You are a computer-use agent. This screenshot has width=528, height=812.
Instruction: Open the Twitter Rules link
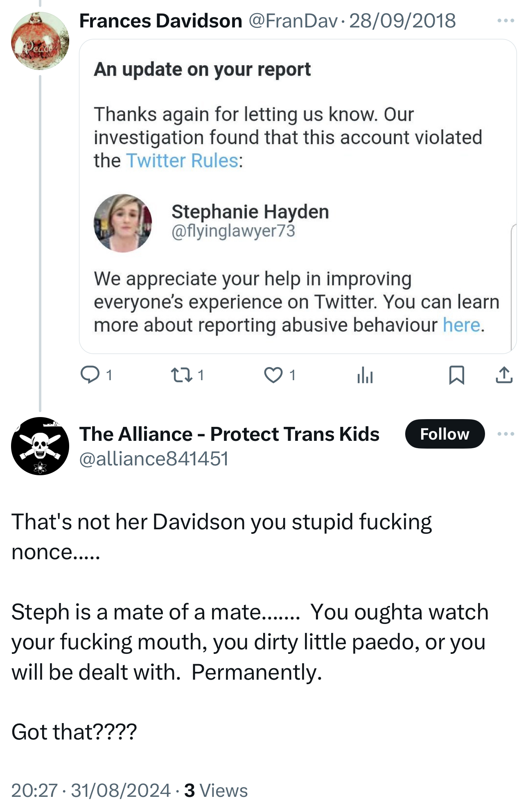(182, 161)
